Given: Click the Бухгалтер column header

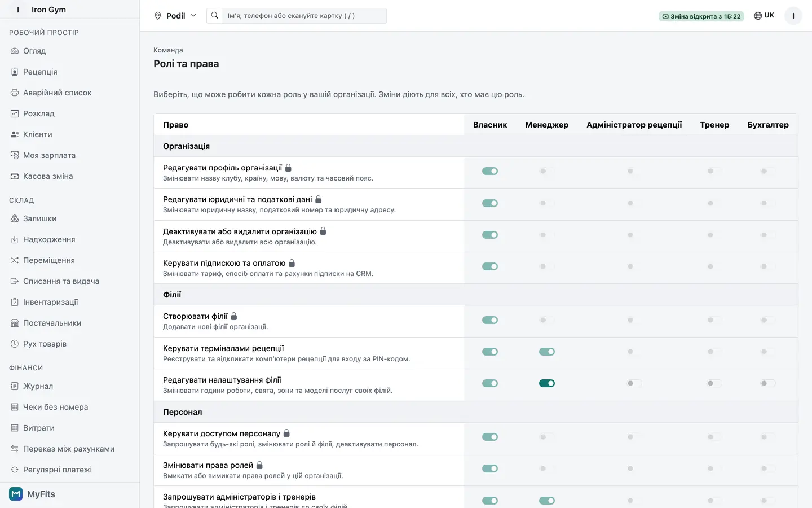Looking at the screenshot, I should click(x=768, y=125).
